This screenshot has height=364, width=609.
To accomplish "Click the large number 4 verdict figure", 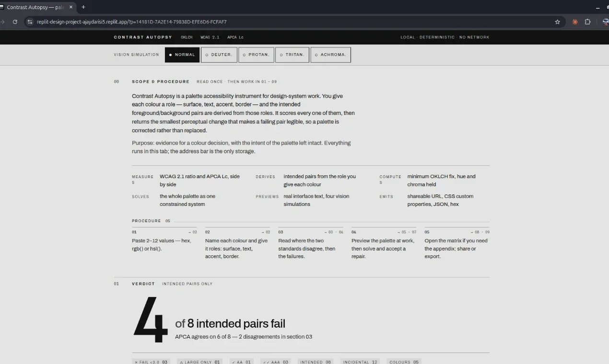I will tap(151, 320).
